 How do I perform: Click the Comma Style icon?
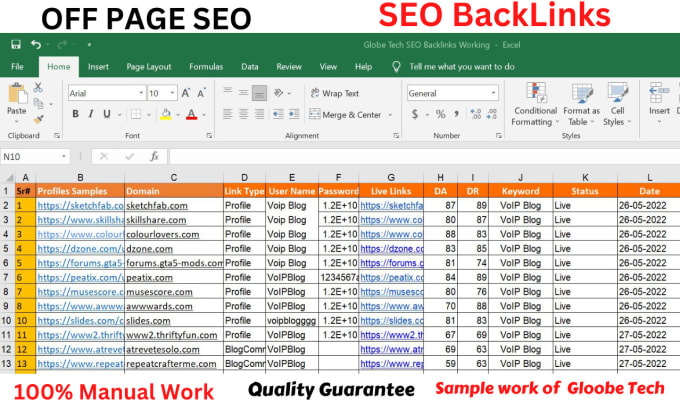tap(456, 114)
